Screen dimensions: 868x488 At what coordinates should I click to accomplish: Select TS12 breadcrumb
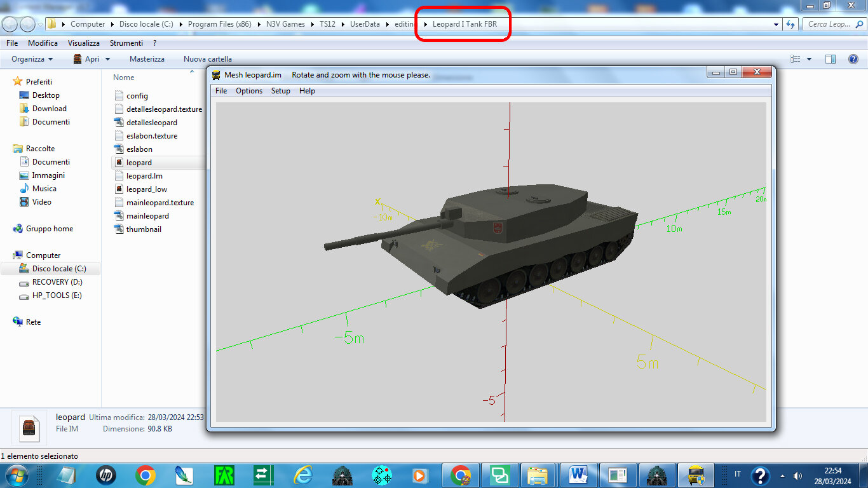[327, 24]
